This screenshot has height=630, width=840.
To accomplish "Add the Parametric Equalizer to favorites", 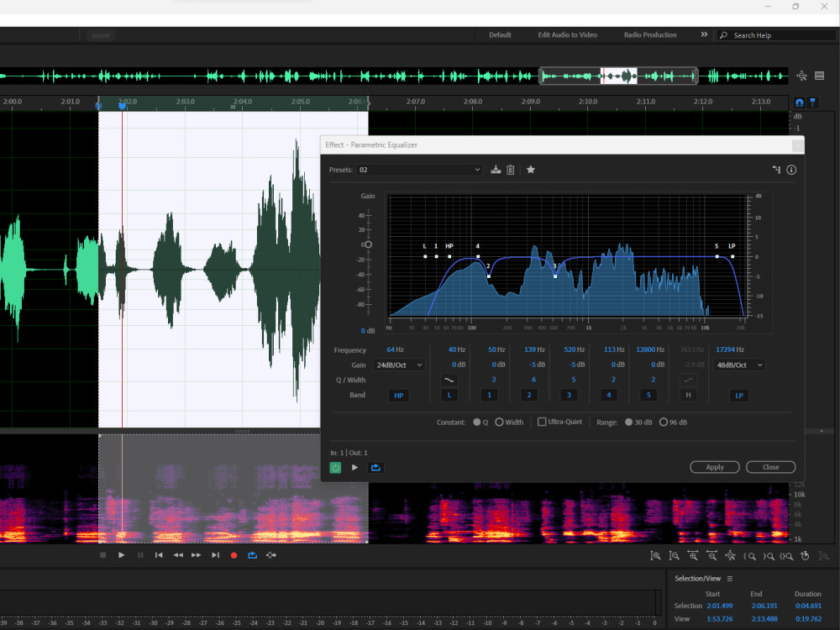I will pos(530,169).
